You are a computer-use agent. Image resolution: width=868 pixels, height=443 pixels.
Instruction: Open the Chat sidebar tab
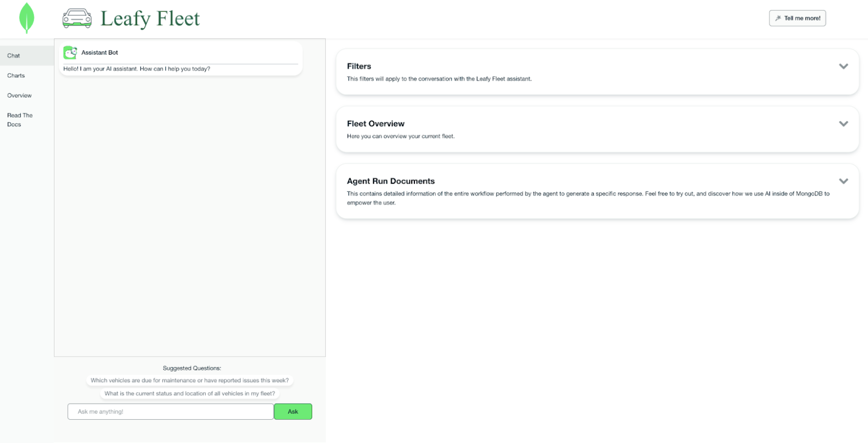tap(14, 56)
